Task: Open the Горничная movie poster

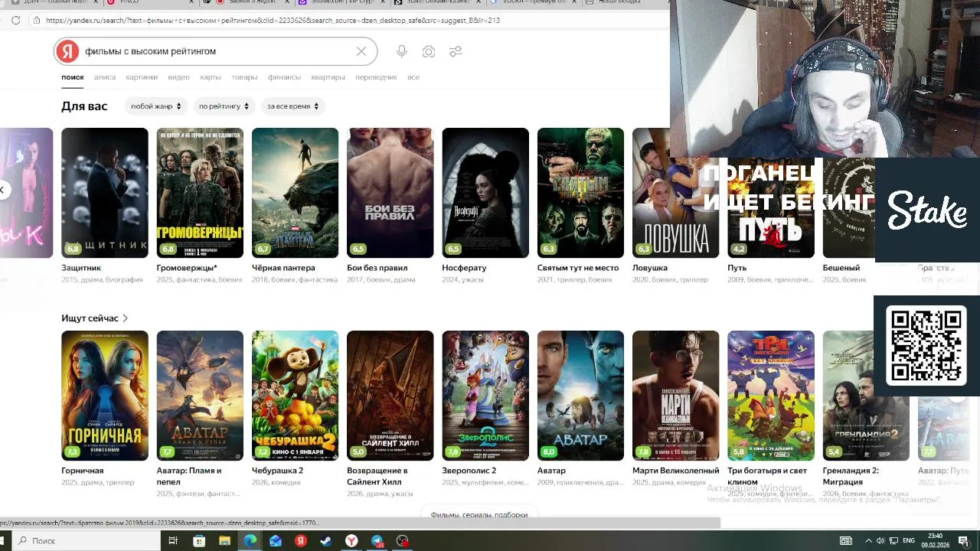Action: point(105,396)
